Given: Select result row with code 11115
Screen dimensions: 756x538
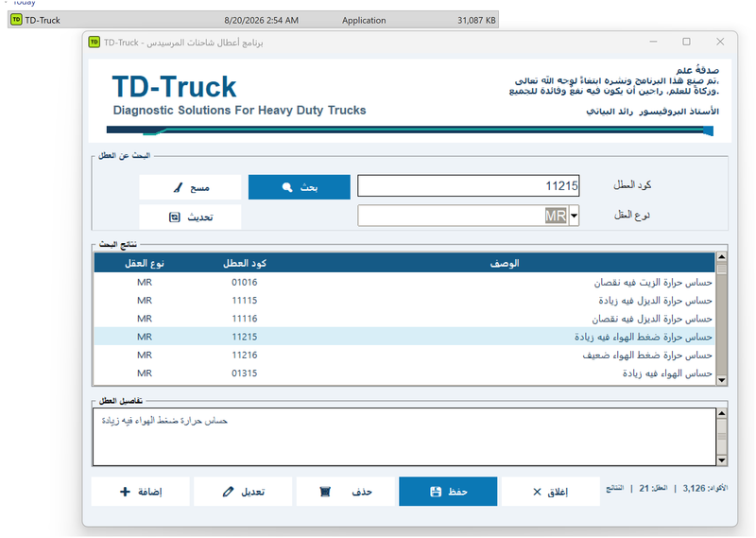Looking at the screenshot, I should point(404,300).
